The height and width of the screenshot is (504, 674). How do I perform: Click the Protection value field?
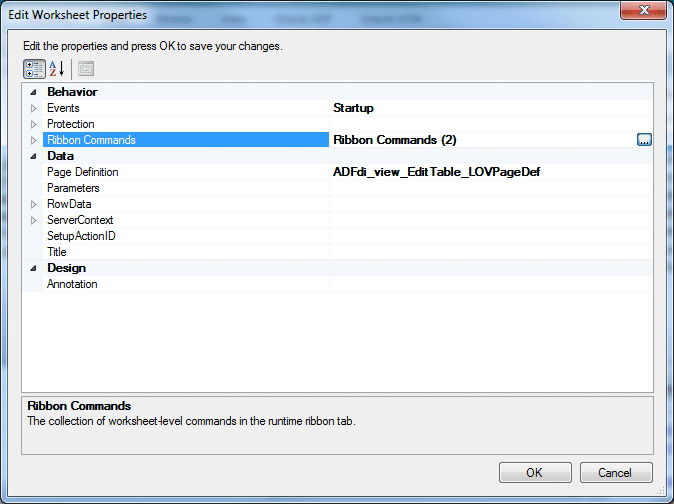point(491,124)
